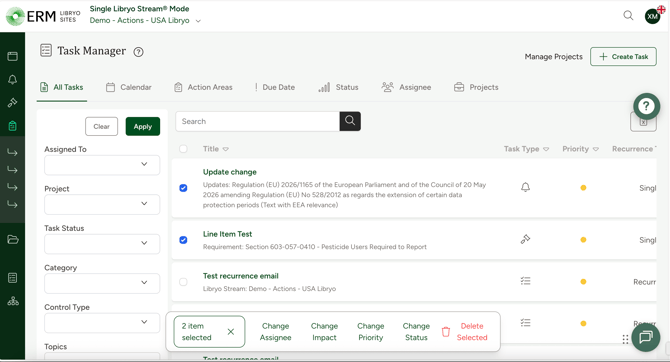
Task: Click the trash icon beside Delete Selected
Action: pos(446,332)
